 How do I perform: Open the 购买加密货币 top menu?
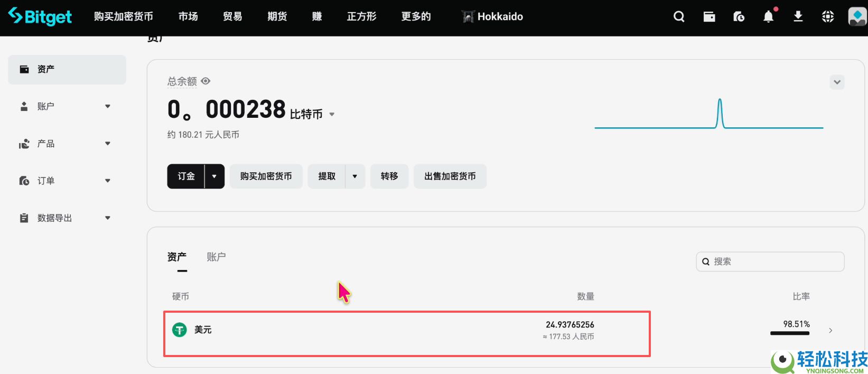124,16
